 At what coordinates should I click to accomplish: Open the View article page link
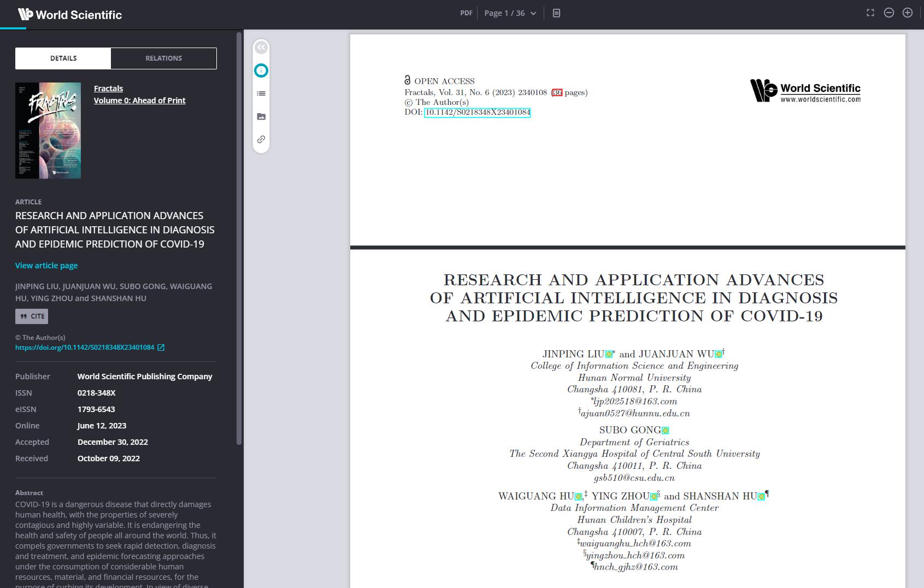[46, 266]
